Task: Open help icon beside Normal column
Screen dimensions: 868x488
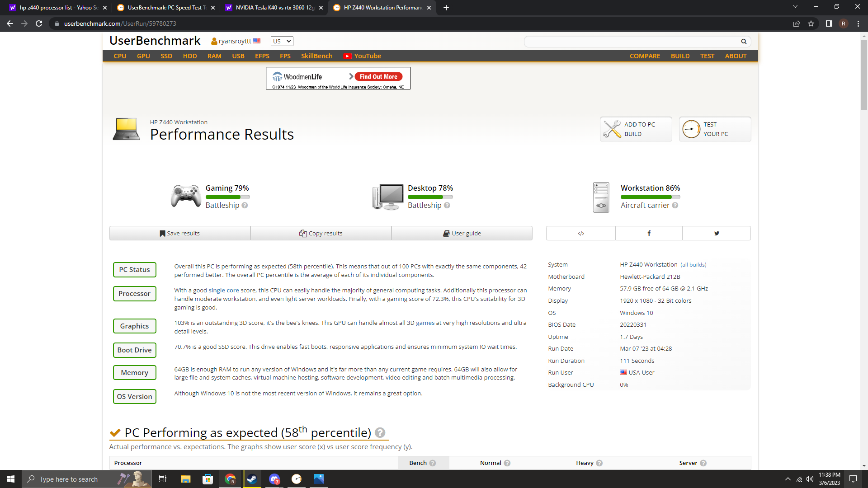Action: [507, 463]
